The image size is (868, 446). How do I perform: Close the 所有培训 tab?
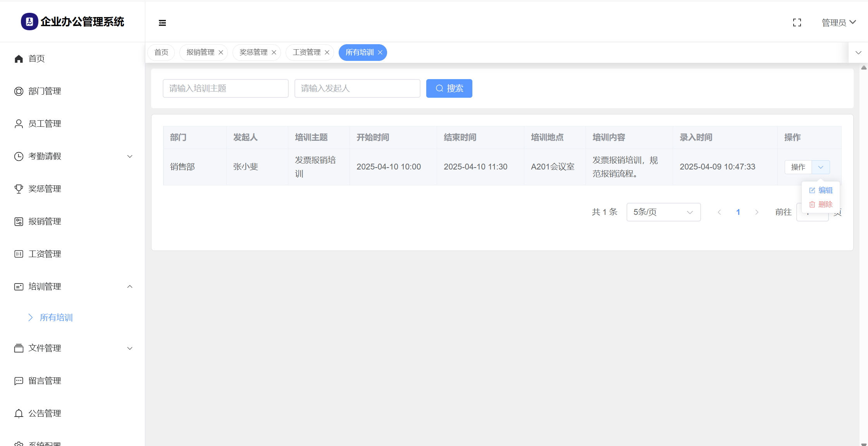click(380, 52)
